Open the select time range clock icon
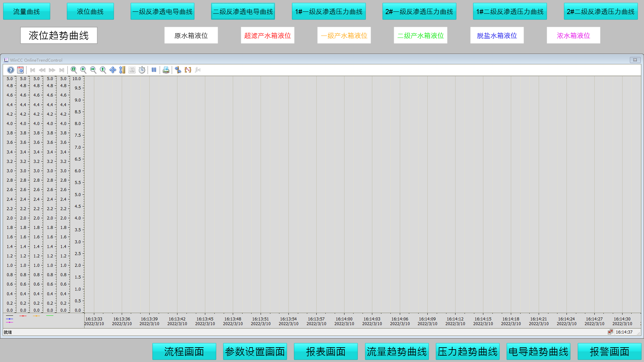This screenshot has height=362, width=644. (x=142, y=70)
